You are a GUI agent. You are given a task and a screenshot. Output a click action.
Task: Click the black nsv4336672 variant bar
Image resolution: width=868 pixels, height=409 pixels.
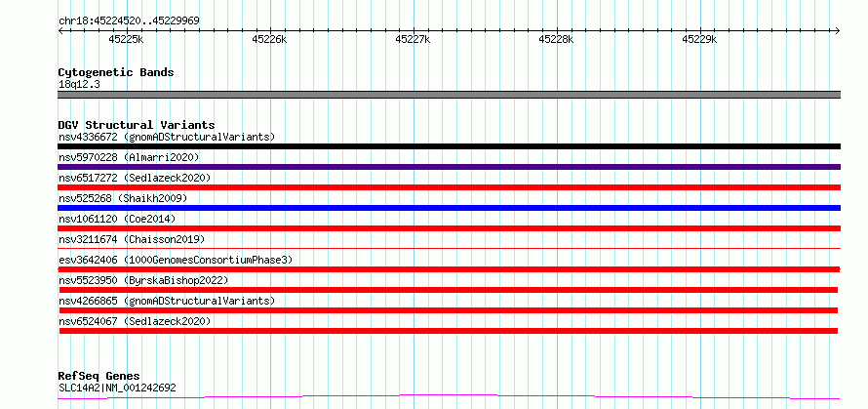[449, 146]
